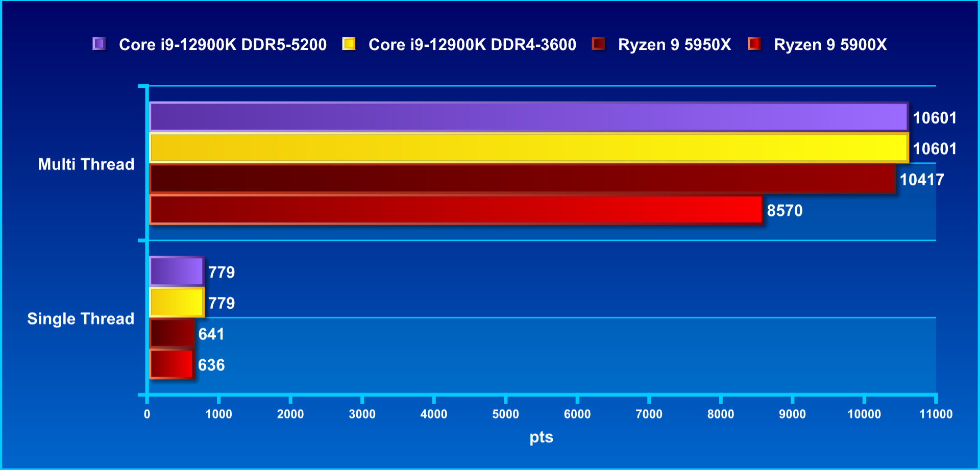The width and height of the screenshot is (980, 470).
Task: Click the dark red Multi Thread 10417 bar
Action: pos(522,179)
